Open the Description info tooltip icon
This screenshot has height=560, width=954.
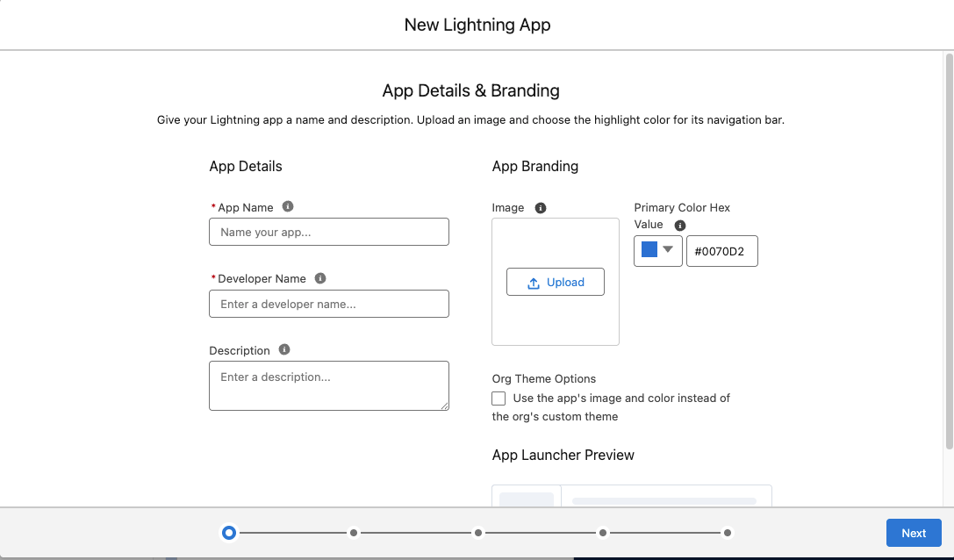(x=283, y=348)
